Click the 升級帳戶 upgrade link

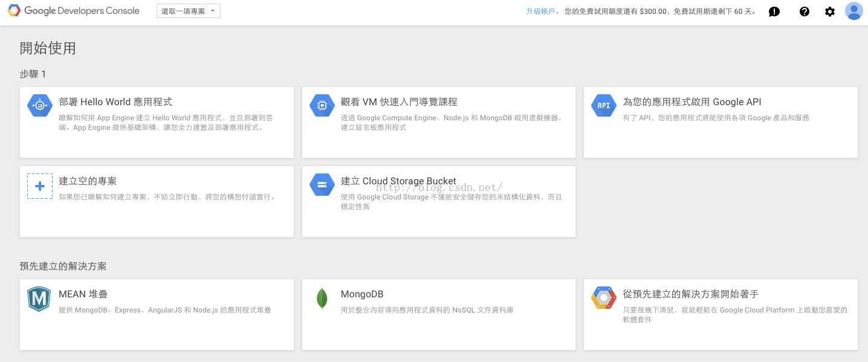540,11
